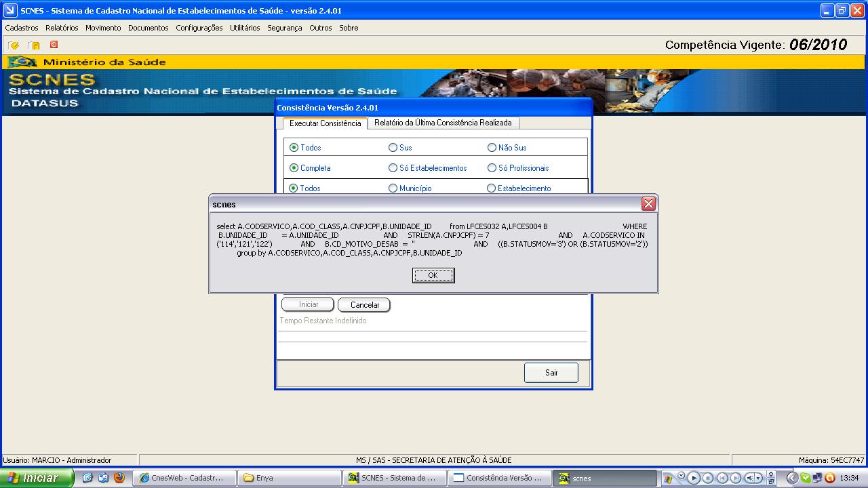This screenshot has height=488, width=868.
Task: Open the Outros menu
Action: click(x=321, y=28)
